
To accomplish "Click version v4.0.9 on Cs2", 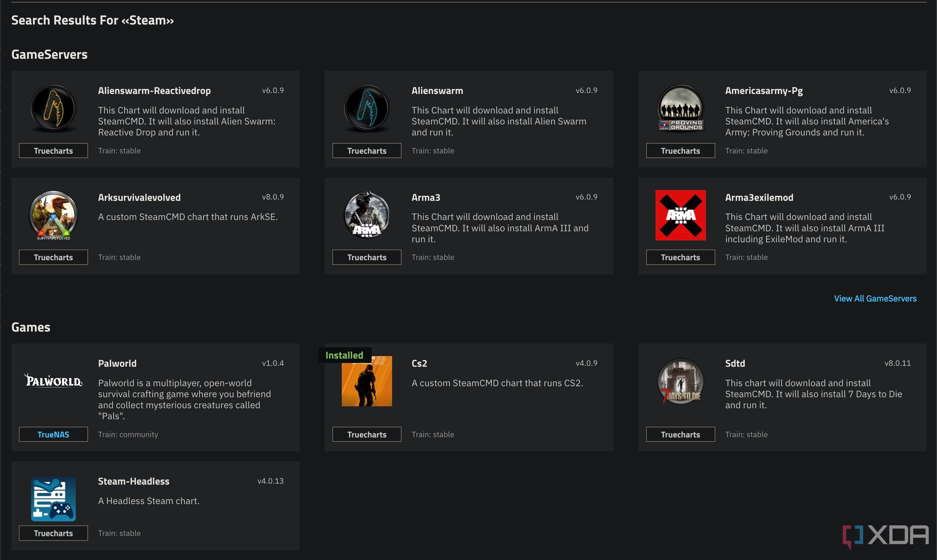I will [586, 363].
